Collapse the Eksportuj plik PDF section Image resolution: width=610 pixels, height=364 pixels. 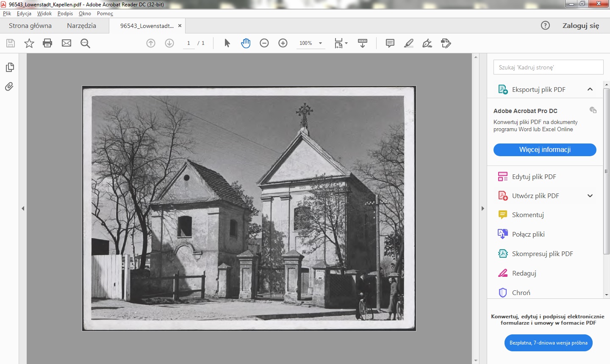point(590,89)
